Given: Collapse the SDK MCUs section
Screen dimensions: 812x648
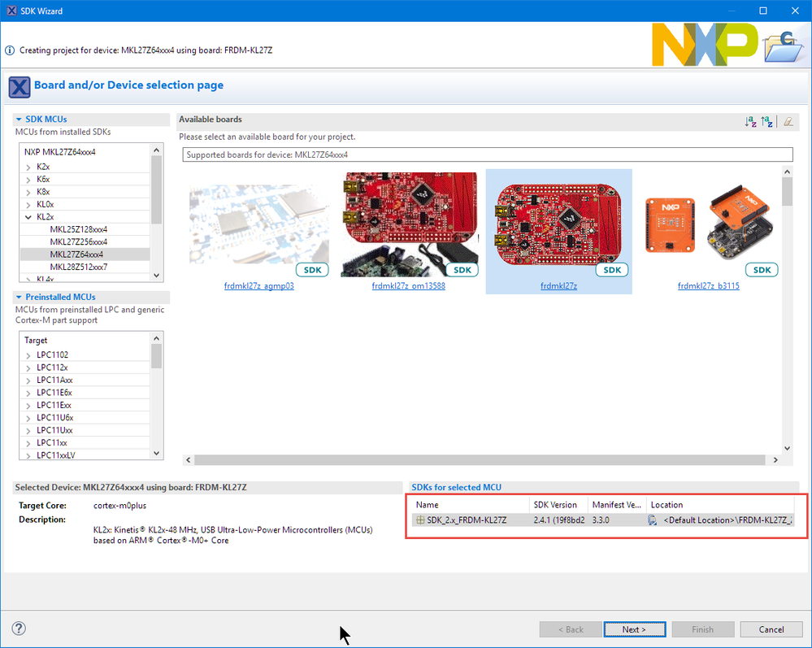Looking at the screenshot, I should 19,120.
